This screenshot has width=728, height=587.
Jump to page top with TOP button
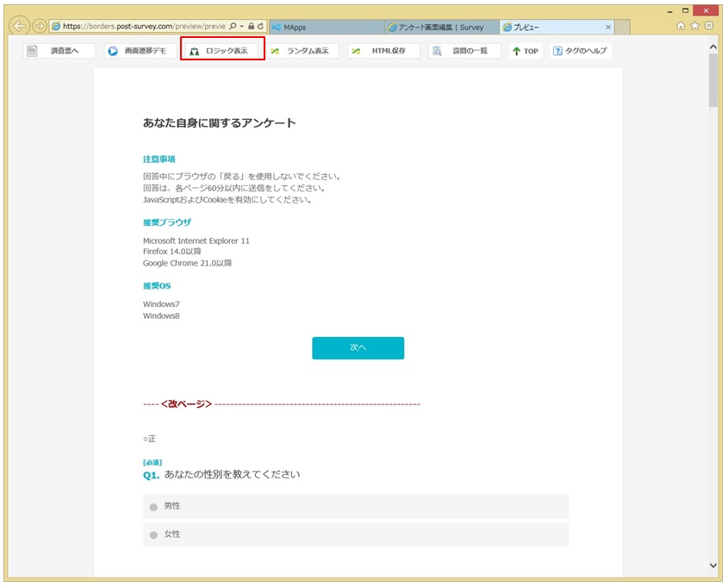[x=526, y=51]
